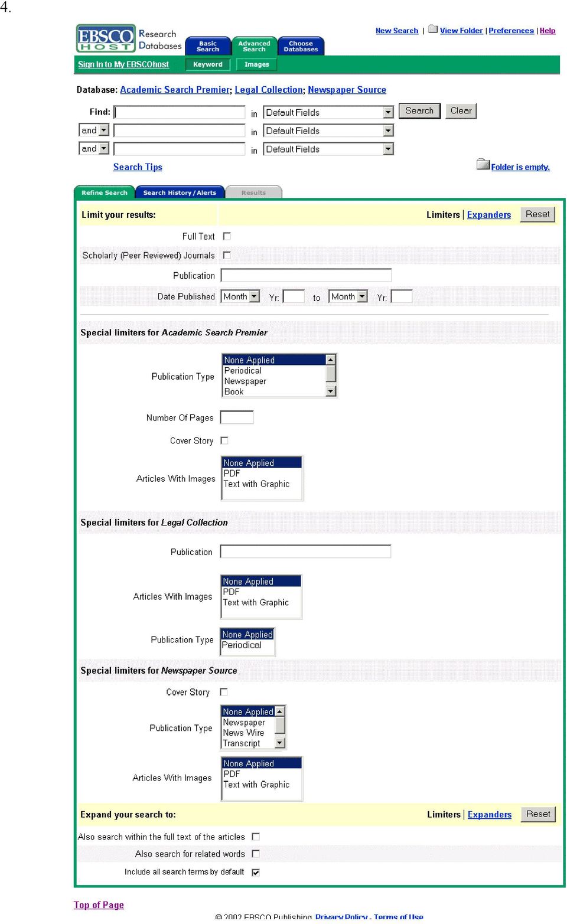Tick Cover Story under Academic Search Premier
Screen dimensions: 567x924
(224, 440)
